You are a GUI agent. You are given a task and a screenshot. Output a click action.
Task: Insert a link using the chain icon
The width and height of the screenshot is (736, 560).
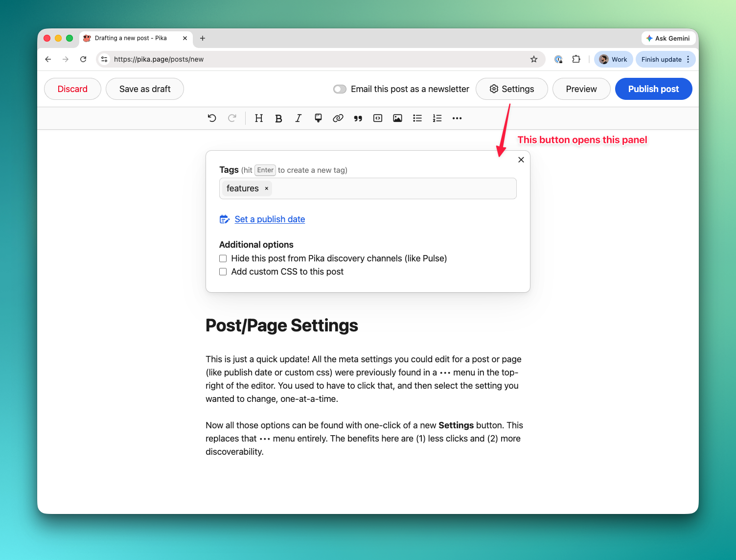(338, 118)
